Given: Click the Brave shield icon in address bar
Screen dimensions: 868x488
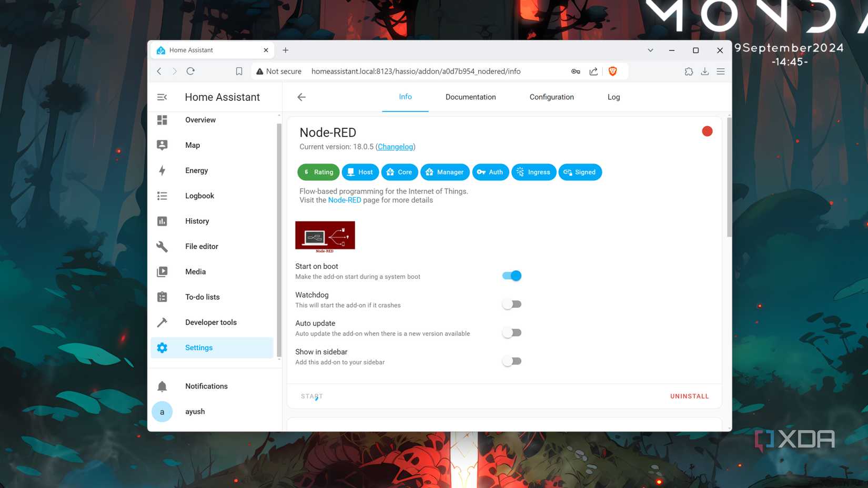Looking at the screenshot, I should pos(612,71).
